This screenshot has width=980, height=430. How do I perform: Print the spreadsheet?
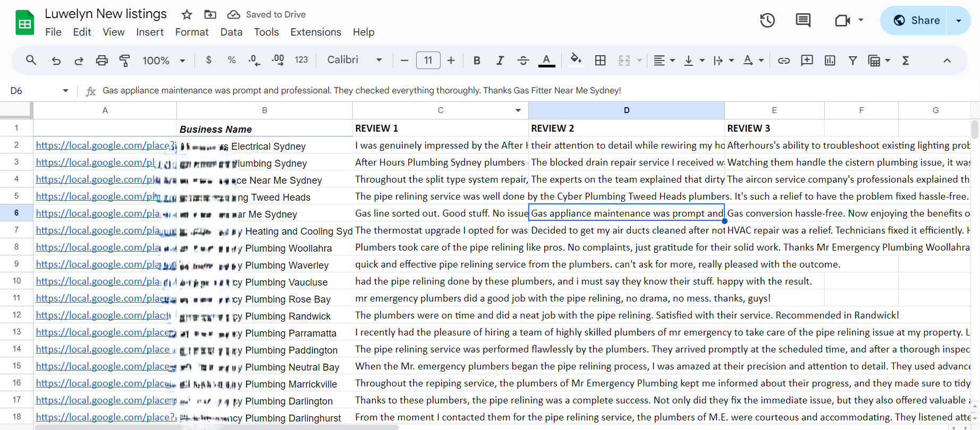tap(102, 61)
